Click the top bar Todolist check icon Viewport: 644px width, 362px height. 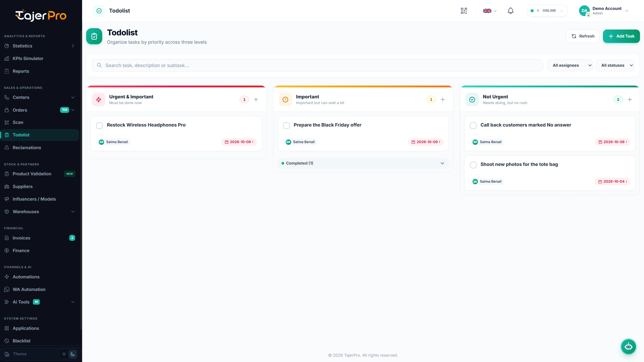coord(99,11)
